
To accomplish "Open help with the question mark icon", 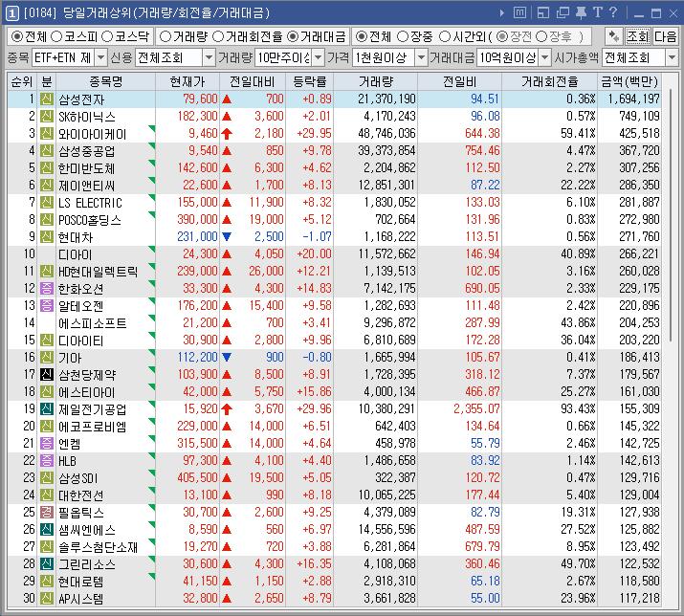I will click(613, 12).
